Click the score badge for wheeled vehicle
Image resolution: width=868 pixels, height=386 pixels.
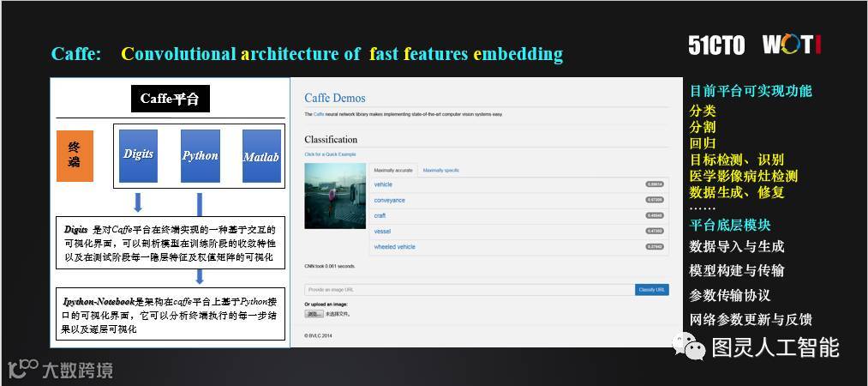pos(655,246)
